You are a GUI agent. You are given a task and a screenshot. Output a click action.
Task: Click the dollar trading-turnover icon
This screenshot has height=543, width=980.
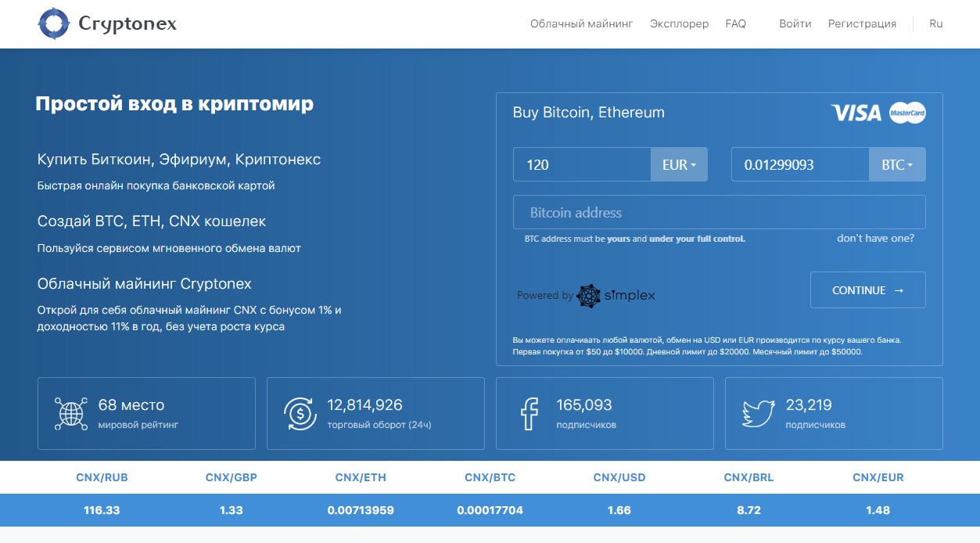300,413
